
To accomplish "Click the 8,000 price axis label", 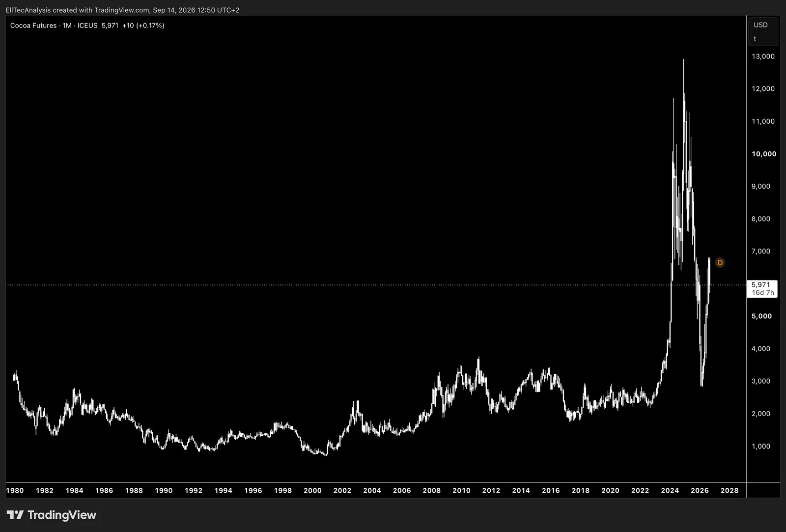I will coord(761,219).
